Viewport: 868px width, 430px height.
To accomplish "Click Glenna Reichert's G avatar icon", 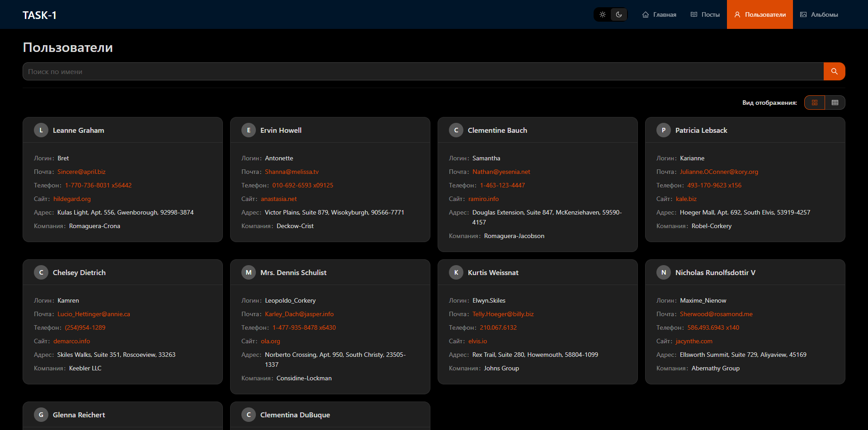I will (41, 415).
